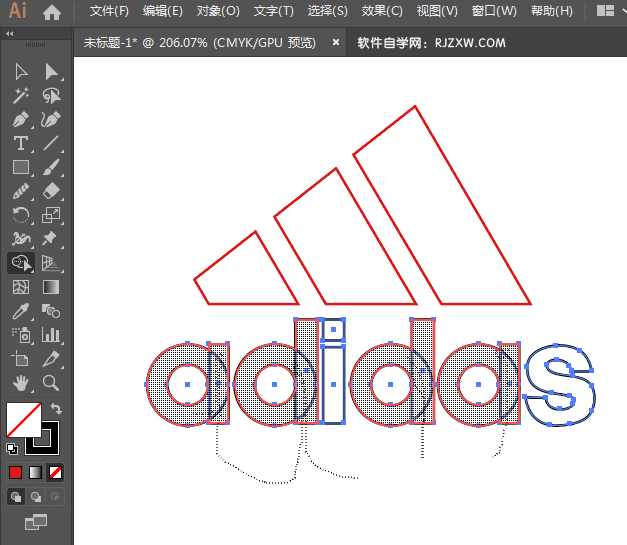
Task: Select the Scale tool
Action: [51, 215]
